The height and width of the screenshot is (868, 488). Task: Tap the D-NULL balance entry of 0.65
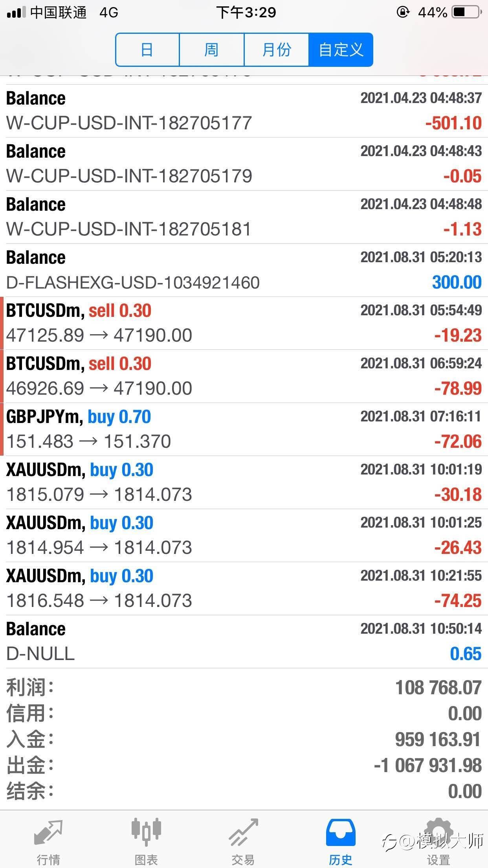tap(244, 642)
